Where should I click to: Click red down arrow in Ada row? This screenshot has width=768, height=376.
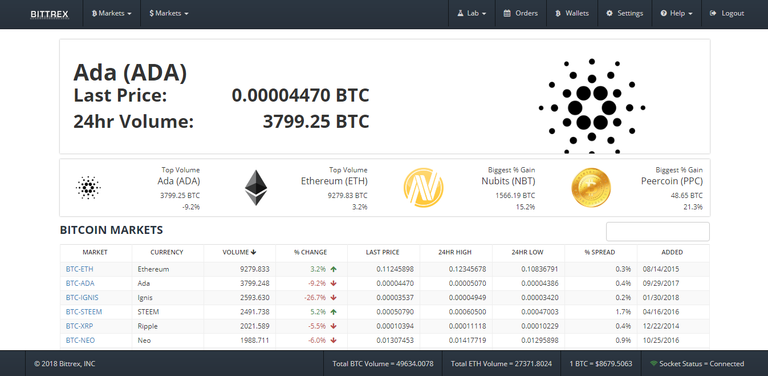[x=334, y=283]
